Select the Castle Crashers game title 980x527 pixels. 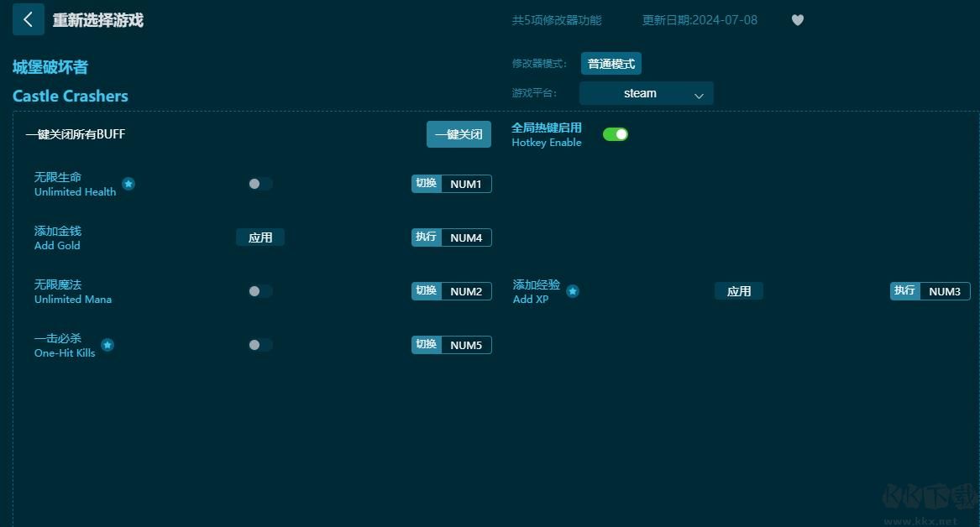70,97
